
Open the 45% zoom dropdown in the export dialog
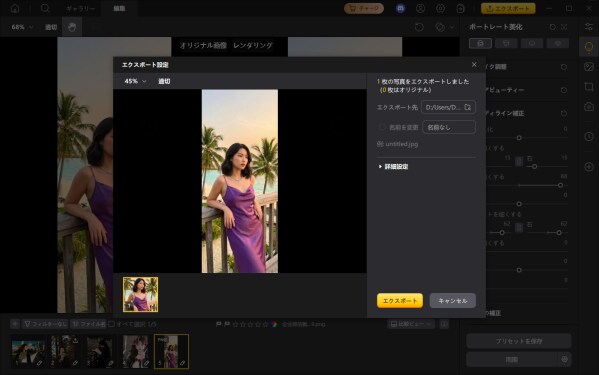[135, 81]
